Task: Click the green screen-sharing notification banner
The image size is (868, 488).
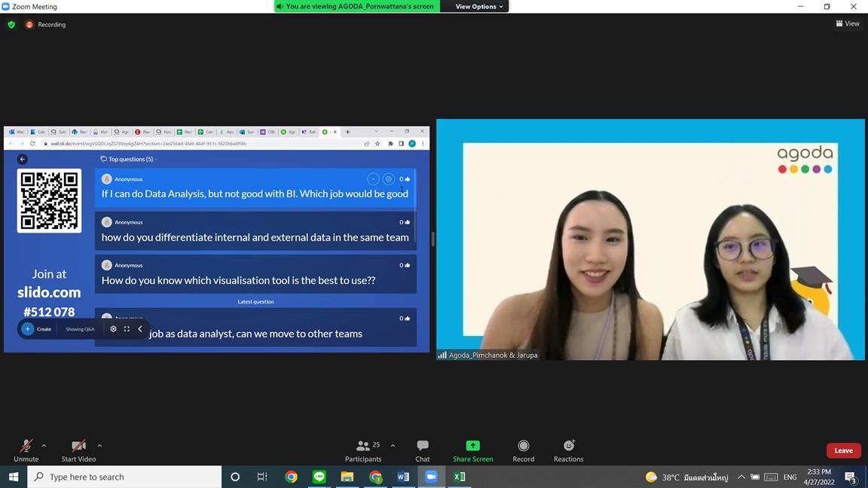Action: (x=357, y=7)
